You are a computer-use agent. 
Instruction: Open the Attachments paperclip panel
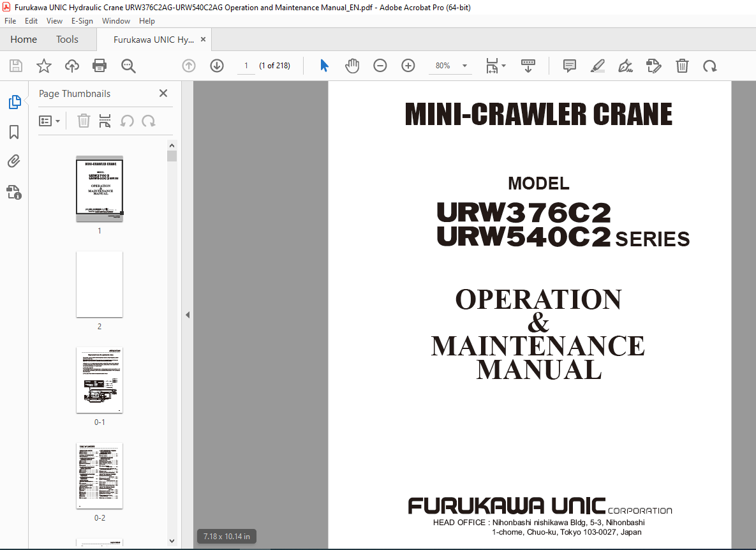[x=14, y=161]
